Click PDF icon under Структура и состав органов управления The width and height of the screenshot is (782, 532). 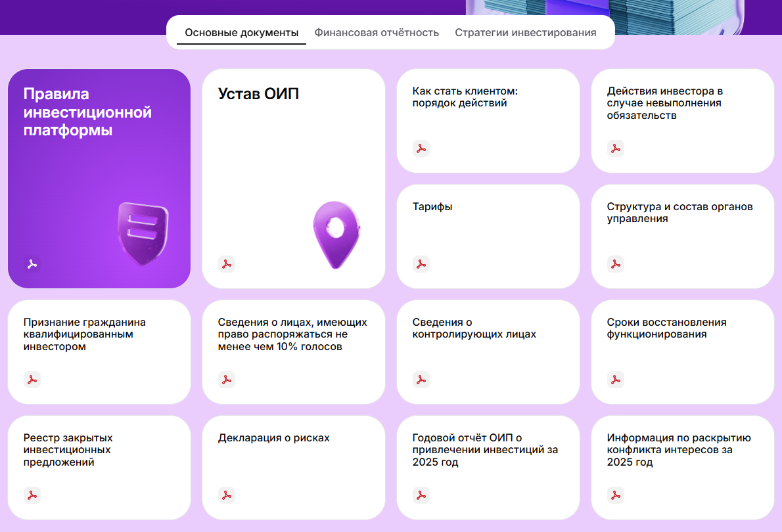[x=616, y=264]
